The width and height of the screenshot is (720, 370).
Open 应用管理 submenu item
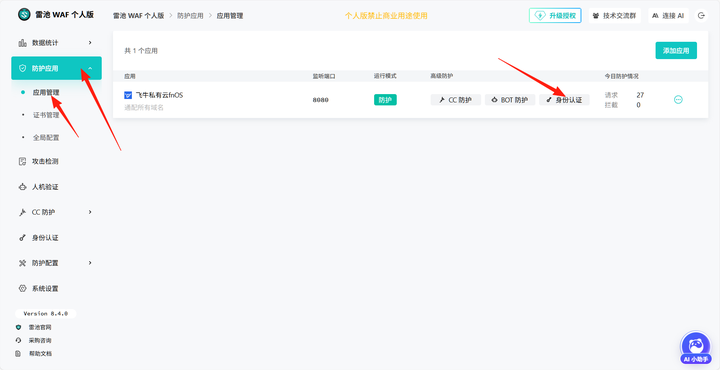pos(46,92)
